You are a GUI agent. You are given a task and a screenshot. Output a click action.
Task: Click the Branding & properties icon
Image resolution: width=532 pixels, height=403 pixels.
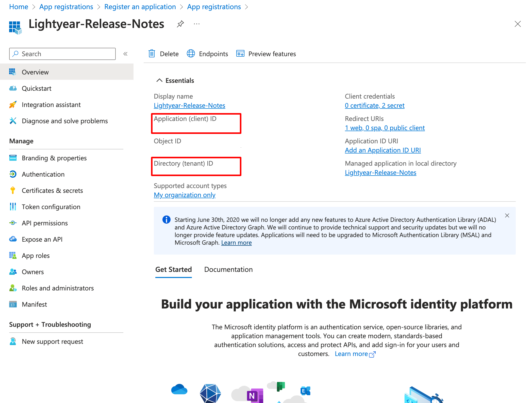tap(13, 158)
